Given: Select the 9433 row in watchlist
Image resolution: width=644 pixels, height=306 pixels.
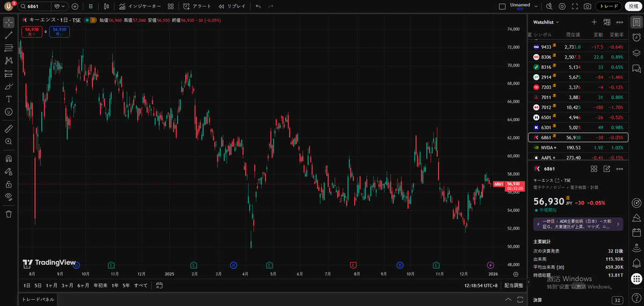Looking at the screenshot, I should (577, 47).
